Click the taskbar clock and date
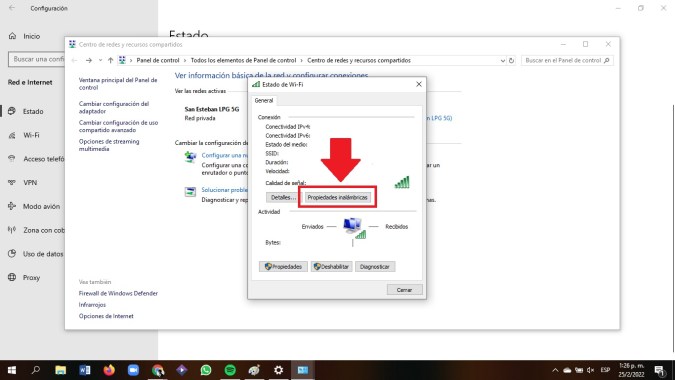Viewport: 675px width, 380px height. (632, 370)
